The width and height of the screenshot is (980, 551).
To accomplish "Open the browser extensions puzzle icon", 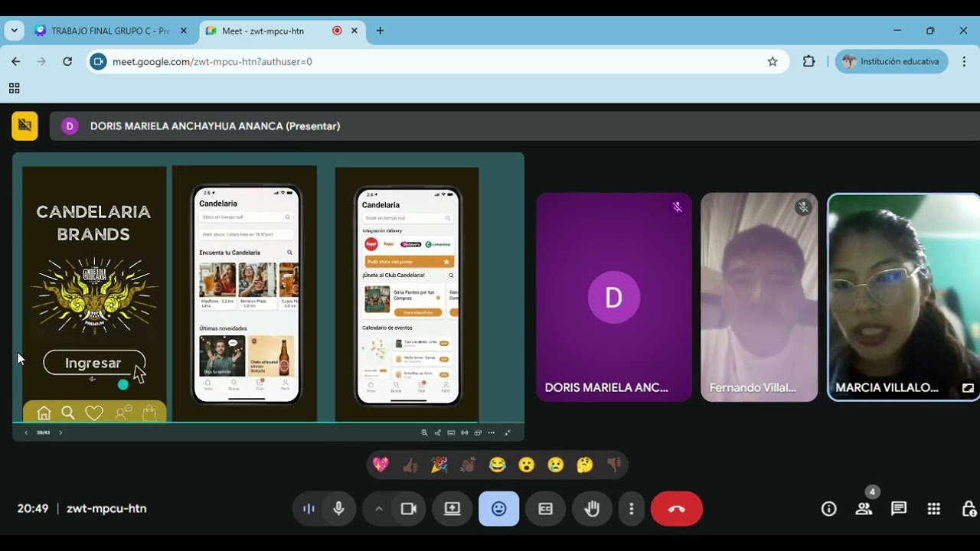I will tap(809, 61).
